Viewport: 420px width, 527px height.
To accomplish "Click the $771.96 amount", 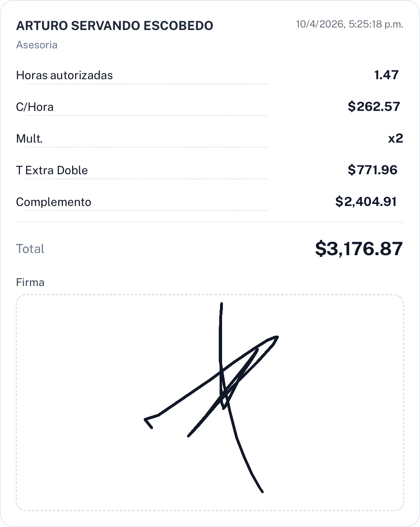I will [x=372, y=170].
